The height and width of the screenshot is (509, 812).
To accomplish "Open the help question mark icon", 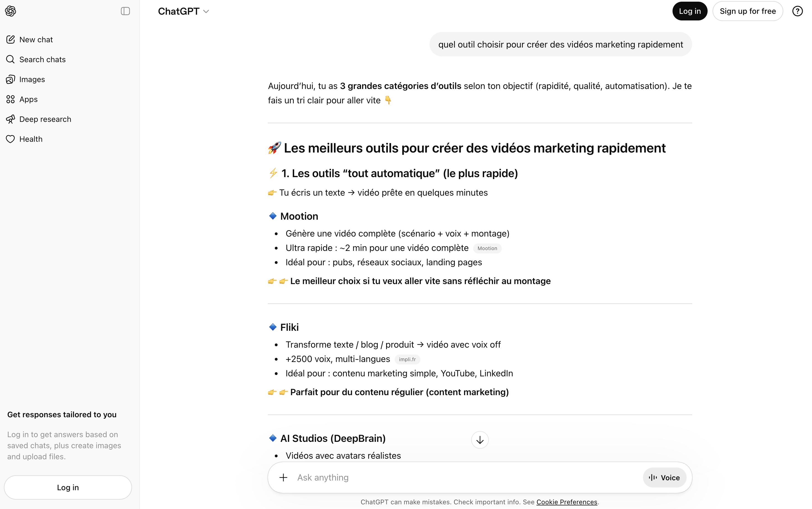I will click(x=797, y=11).
